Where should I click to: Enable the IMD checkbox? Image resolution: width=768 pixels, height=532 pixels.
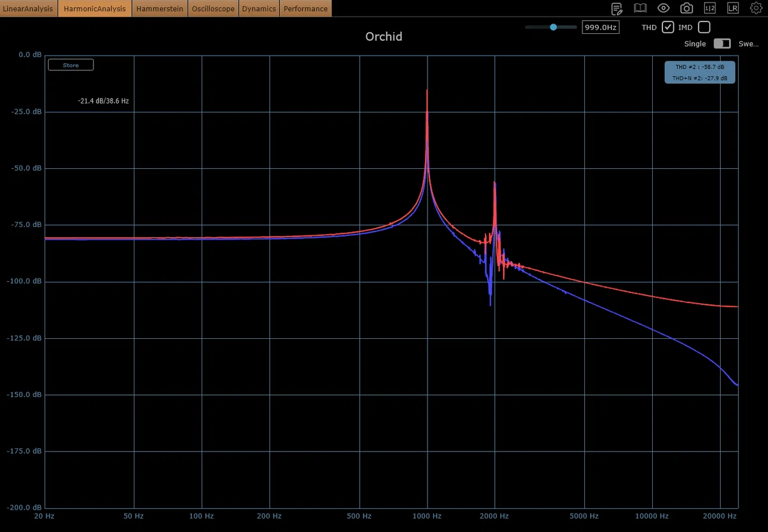704,27
